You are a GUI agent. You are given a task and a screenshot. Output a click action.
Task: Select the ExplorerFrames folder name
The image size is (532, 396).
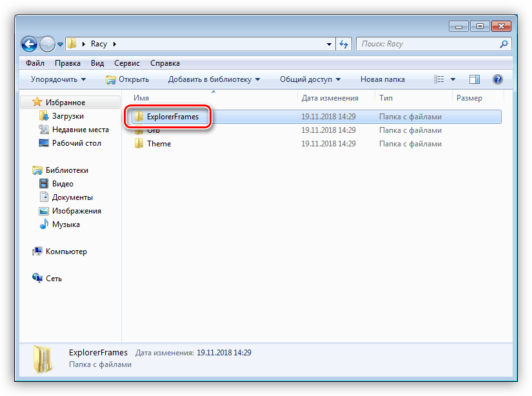tap(173, 117)
